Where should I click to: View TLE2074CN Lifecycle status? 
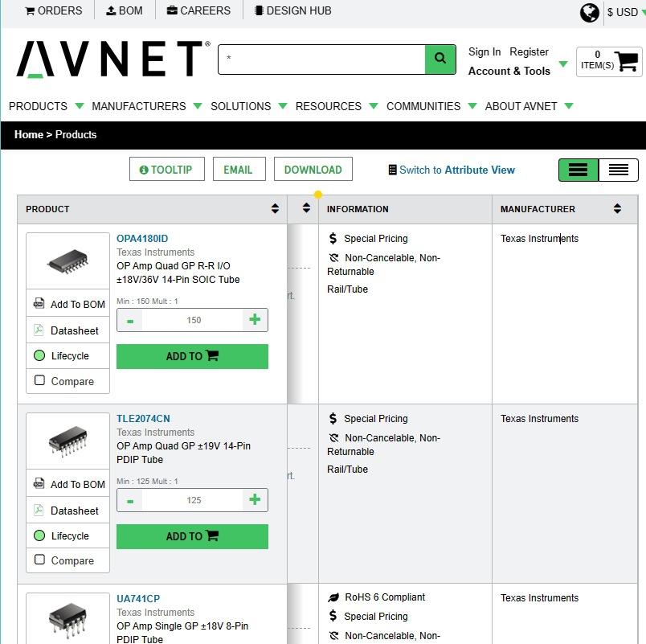pos(61,535)
